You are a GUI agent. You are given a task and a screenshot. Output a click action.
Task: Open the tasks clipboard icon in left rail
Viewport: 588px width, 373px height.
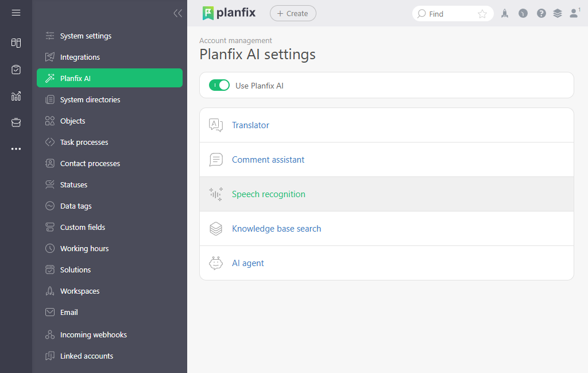pyautogui.click(x=16, y=70)
